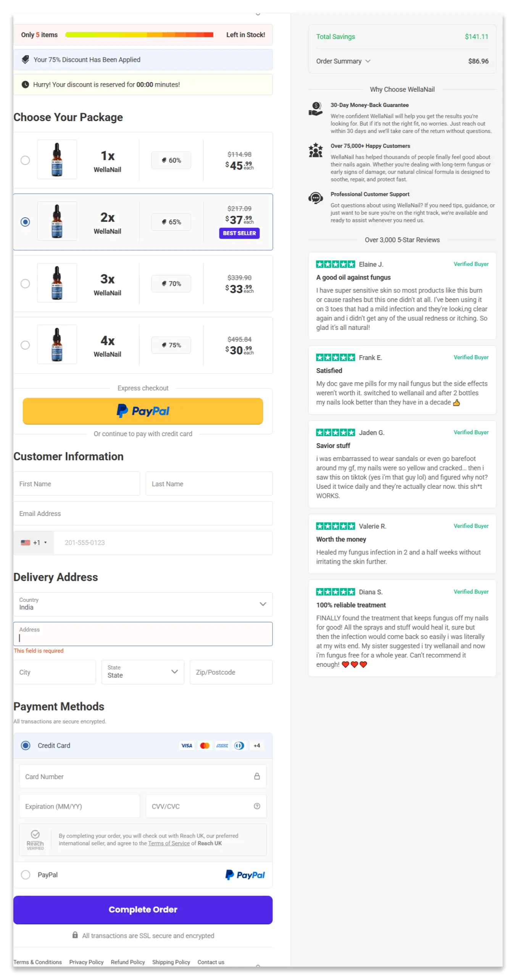Switch payment method to PayPal
Image resolution: width=516 pixels, height=980 pixels.
[26, 875]
